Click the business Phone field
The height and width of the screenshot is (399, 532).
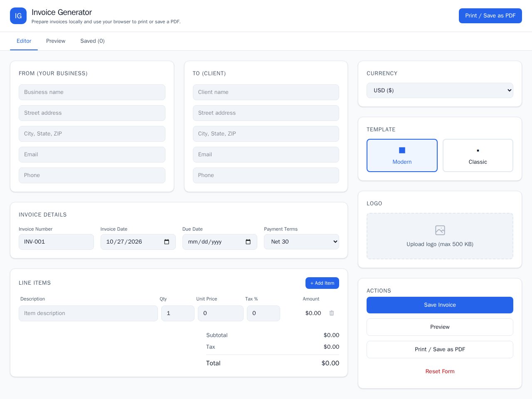pos(92,175)
